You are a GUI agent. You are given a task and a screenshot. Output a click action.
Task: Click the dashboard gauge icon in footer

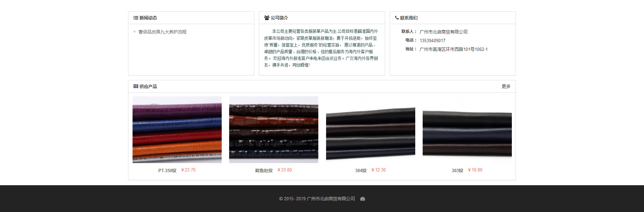pos(362,199)
